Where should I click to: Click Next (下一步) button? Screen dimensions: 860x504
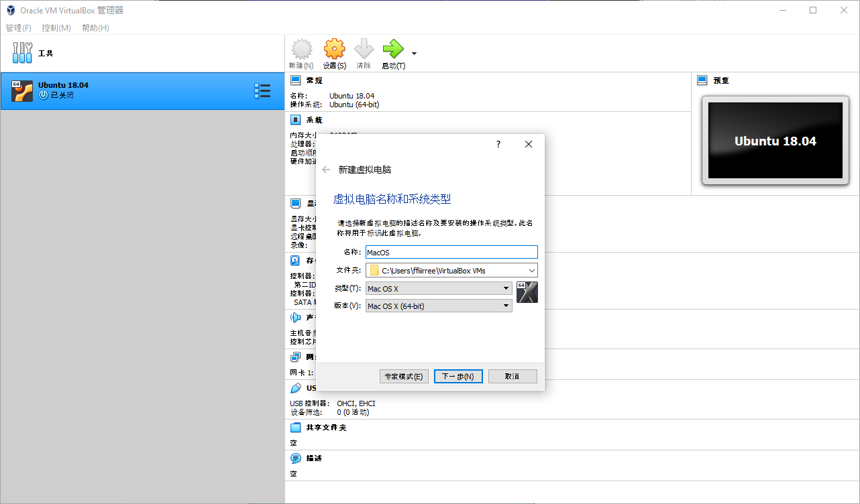pos(458,376)
